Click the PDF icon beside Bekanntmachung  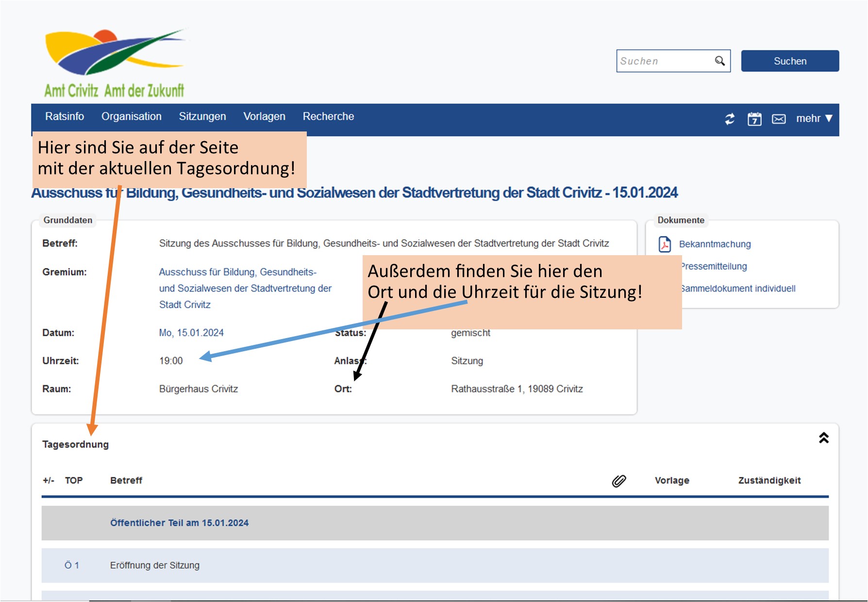(x=665, y=244)
